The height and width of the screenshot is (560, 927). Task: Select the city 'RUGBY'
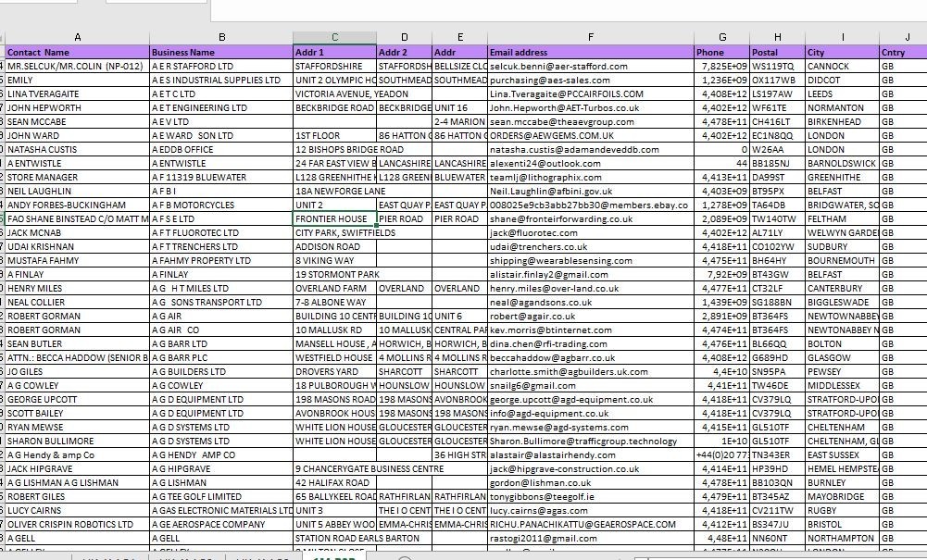click(x=843, y=510)
